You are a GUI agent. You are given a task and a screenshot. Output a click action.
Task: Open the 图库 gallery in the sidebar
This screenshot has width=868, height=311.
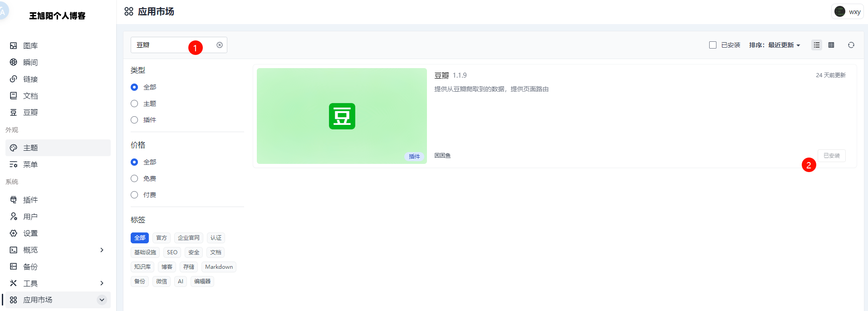tap(30, 46)
